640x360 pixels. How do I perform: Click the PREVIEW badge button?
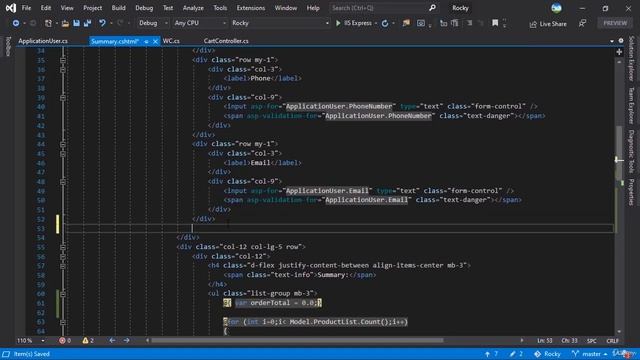pyautogui.click(x=615, y=23)
